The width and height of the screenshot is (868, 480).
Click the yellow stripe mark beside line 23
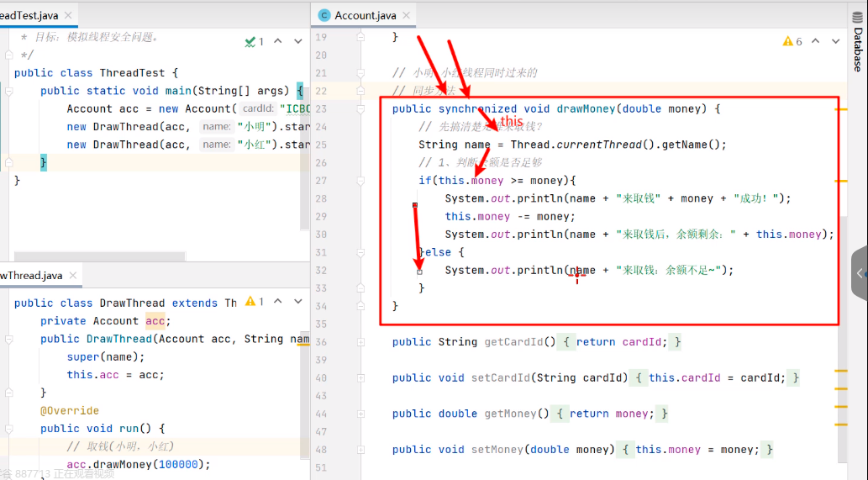[841, 109]
